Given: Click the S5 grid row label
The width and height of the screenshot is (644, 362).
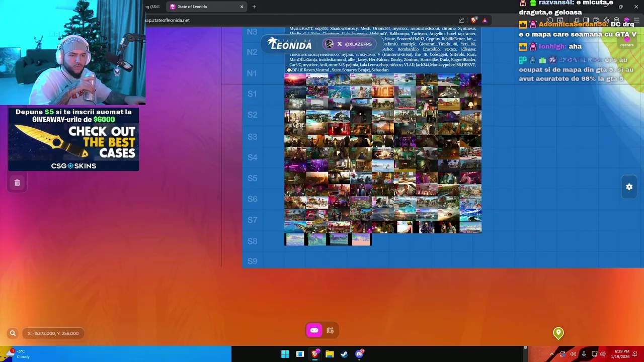Looking at the screenshot, I should (x=252, y=178).
